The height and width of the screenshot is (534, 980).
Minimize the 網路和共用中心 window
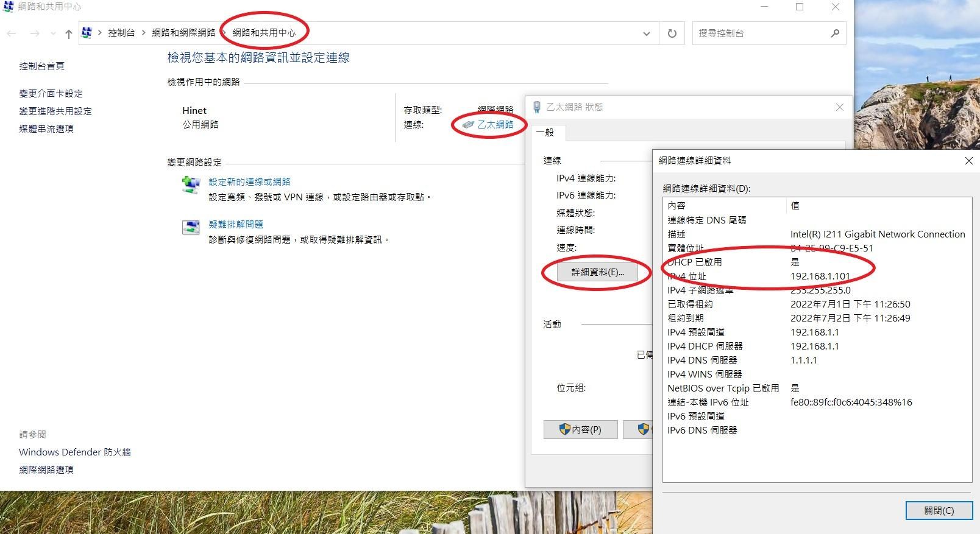764,7
